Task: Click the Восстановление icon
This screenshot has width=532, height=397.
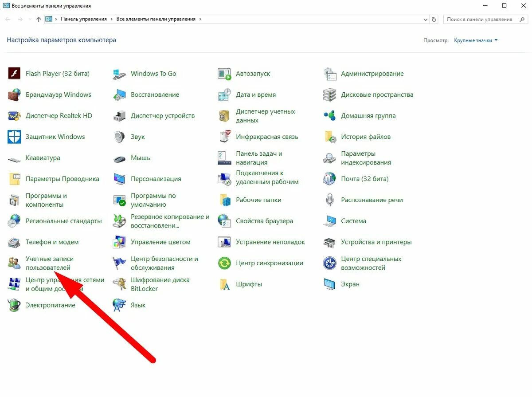Action: click(119, 94)
